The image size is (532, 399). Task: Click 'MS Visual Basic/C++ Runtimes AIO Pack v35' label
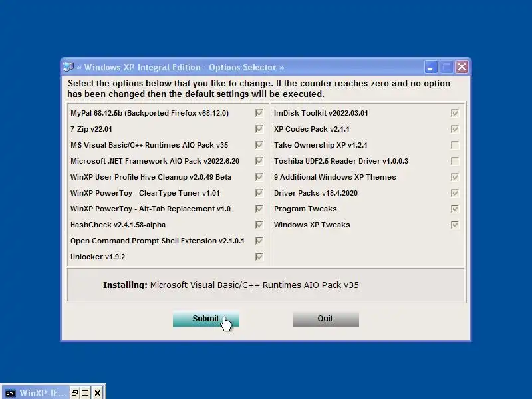point(149,145)
